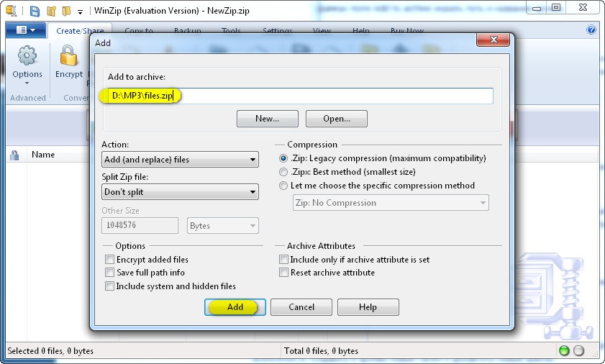Click the Options gear icon in ribbon
Viewport: 605px width, 364px height.
click(x=27, y=55)
